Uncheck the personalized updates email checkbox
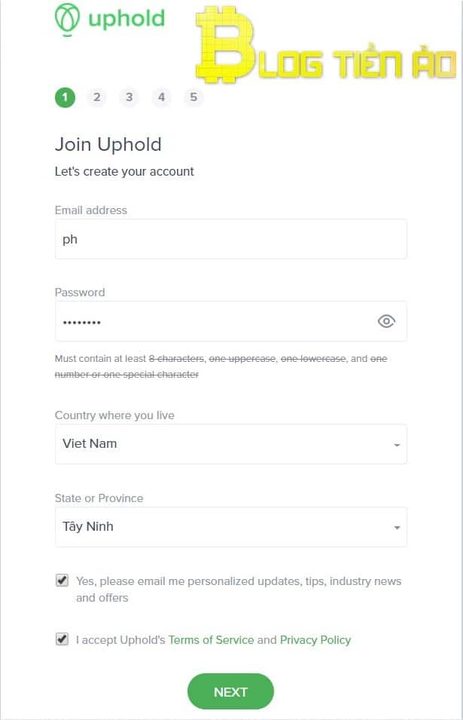The image size is (463, 720). [62, 580]
